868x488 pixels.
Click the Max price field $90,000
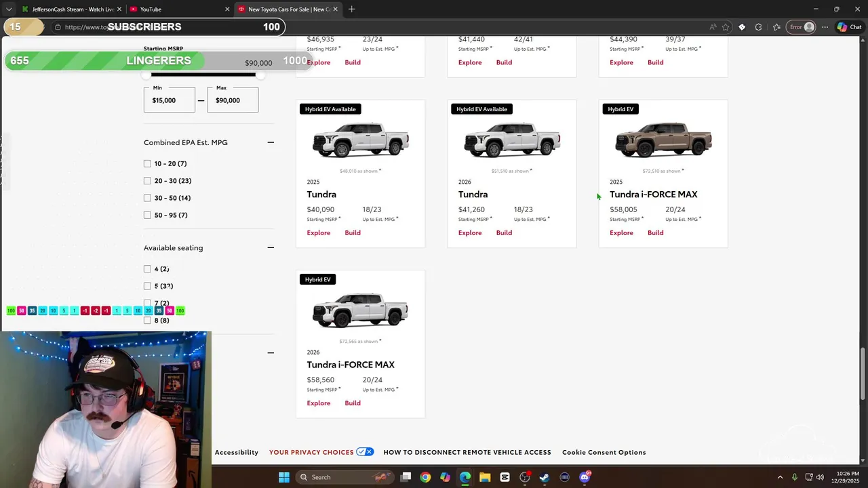(x=233, y=100)
